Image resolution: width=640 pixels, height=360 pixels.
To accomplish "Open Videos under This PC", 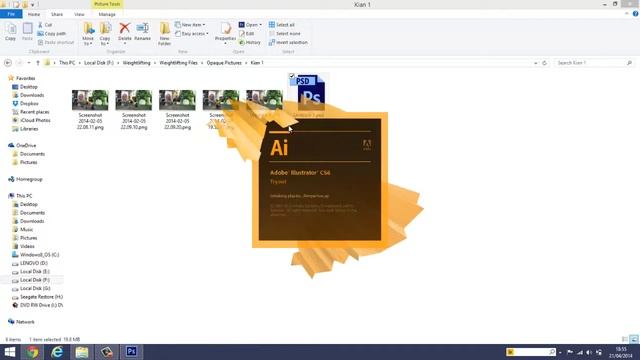I will [x=27, y=246].
